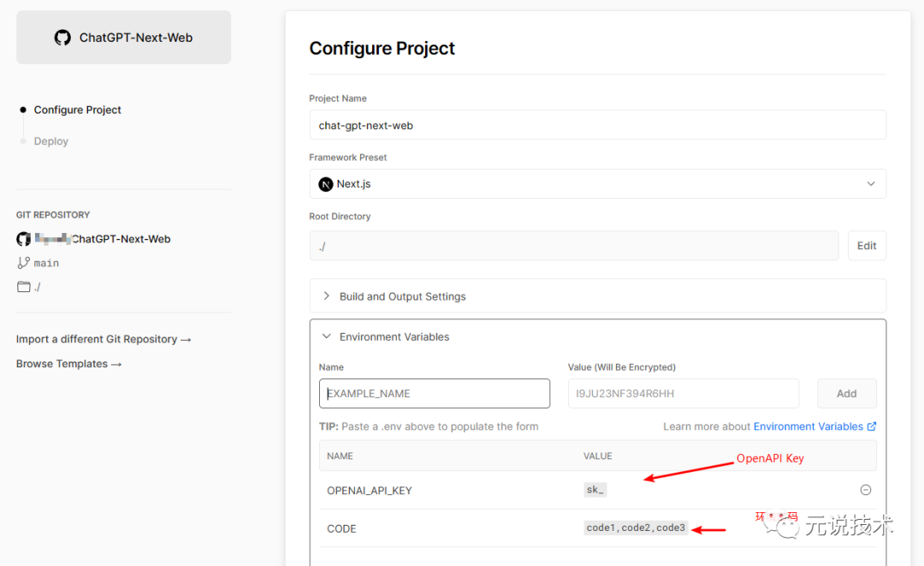Focus the EXAMPLE_NAME variable name field
The image size is (924, 566).
click(435, 393)
